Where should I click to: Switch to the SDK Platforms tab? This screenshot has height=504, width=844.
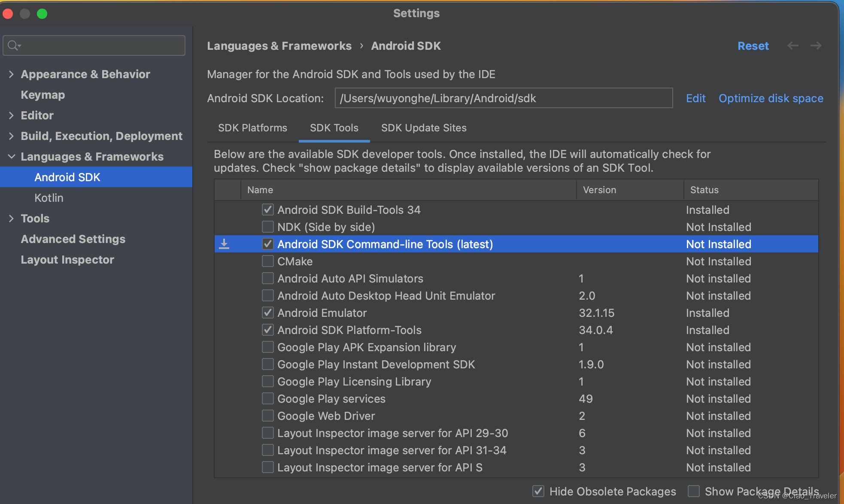(x=252, y=128)
